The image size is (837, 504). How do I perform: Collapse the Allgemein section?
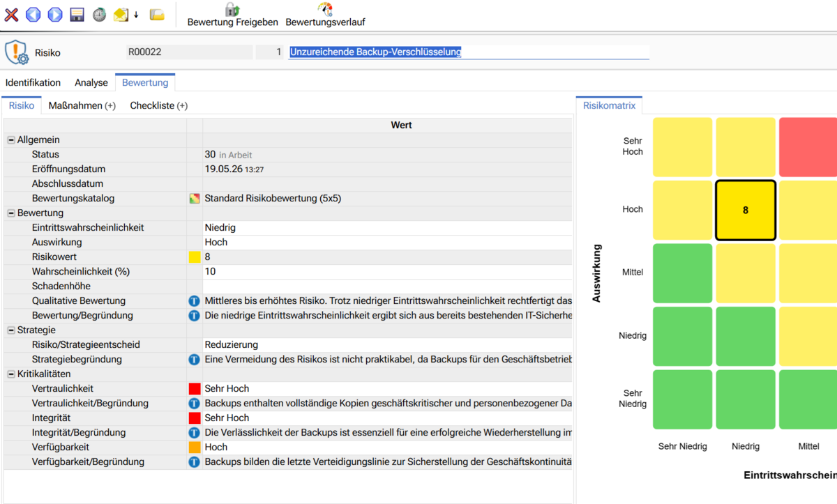11,140
